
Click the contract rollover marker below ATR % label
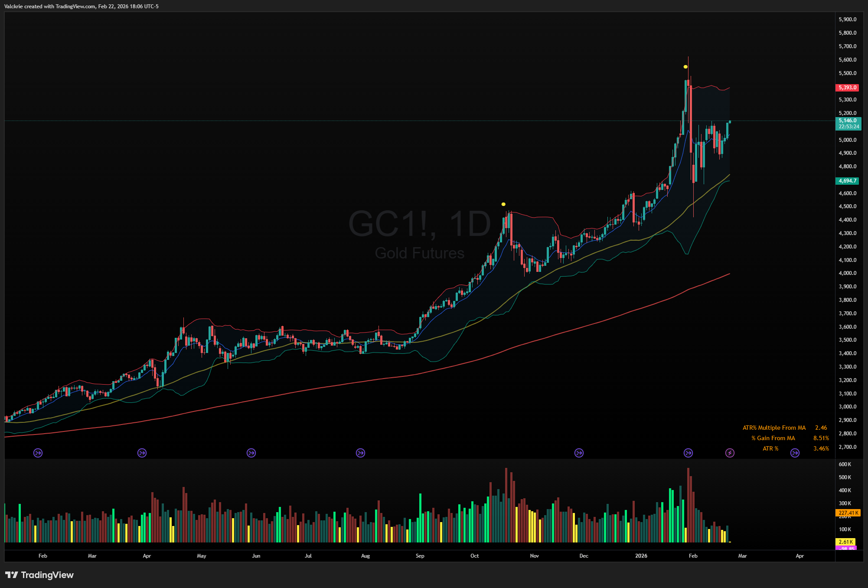[x=795, y=453]
